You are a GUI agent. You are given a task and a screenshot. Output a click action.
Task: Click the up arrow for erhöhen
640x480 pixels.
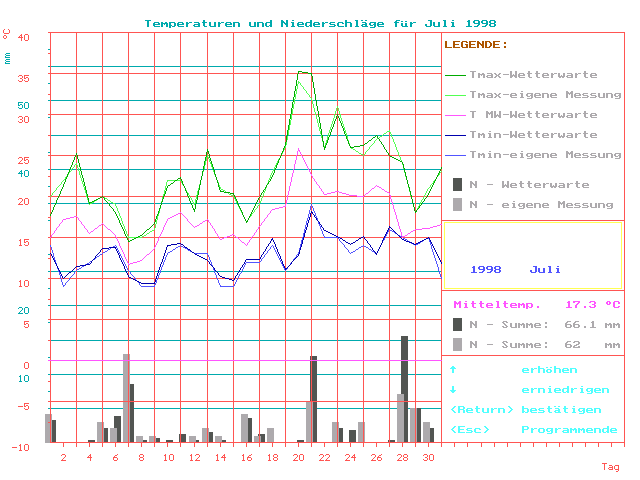[x=453, y=370]
